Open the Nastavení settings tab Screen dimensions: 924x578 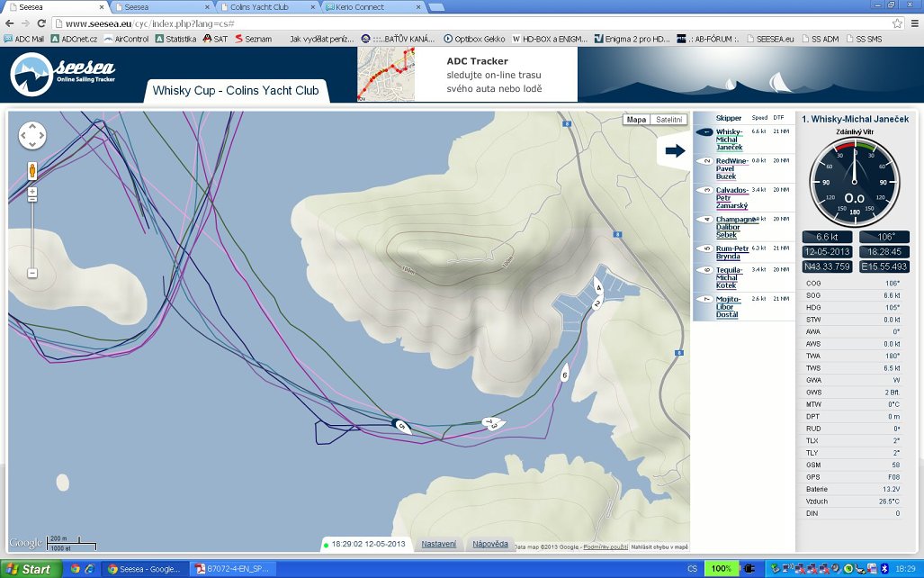pyautogui.click(x=439, y=544)
